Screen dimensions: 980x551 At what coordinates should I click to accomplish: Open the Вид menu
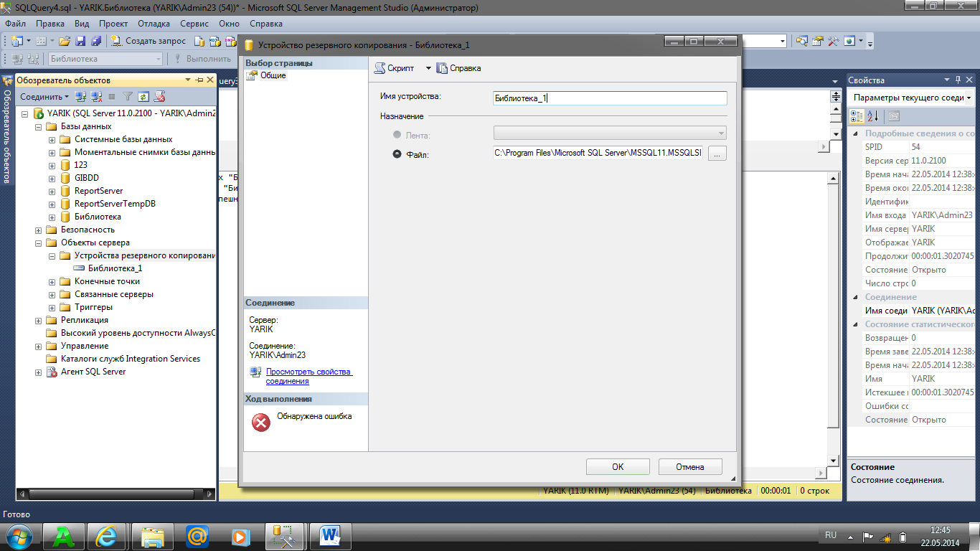[x=82, y=24]
